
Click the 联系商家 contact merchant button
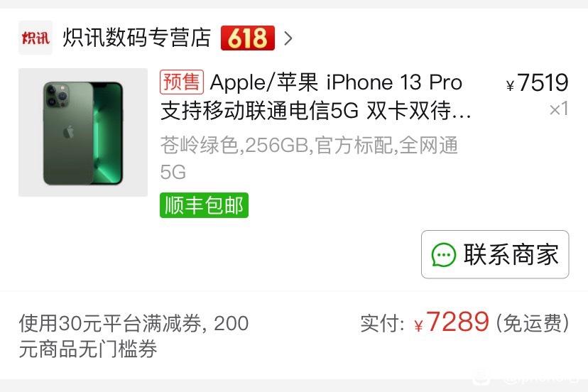point(495,254)
